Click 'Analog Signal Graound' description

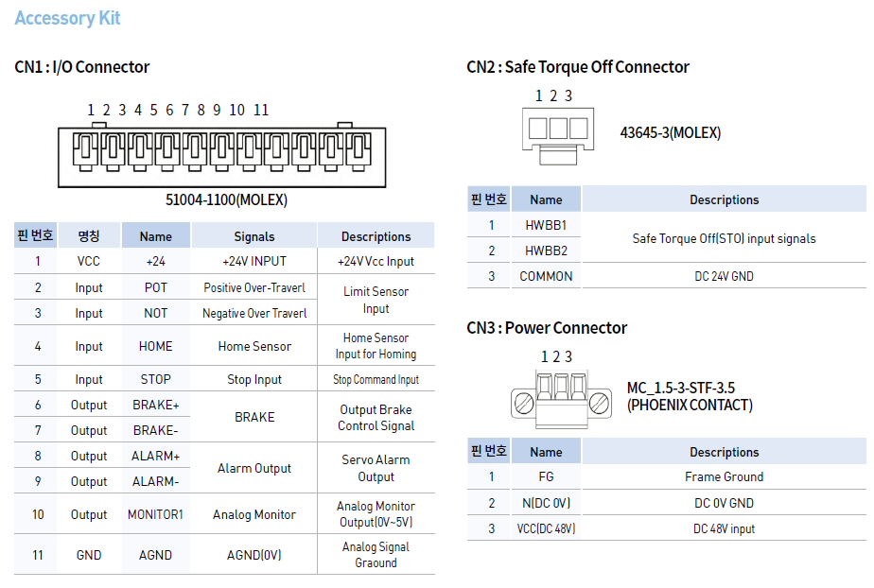(376, 555)
